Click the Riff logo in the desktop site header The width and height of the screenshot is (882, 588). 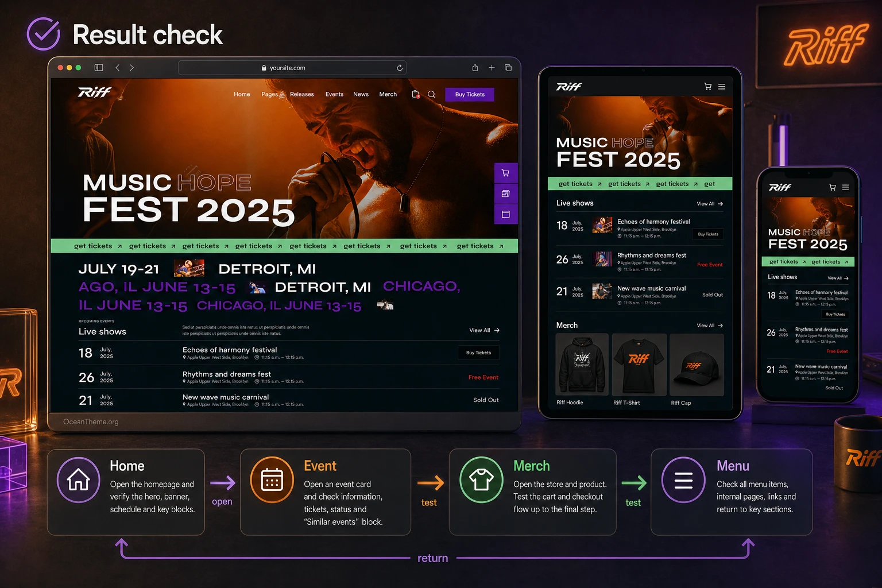click(95, 92)
